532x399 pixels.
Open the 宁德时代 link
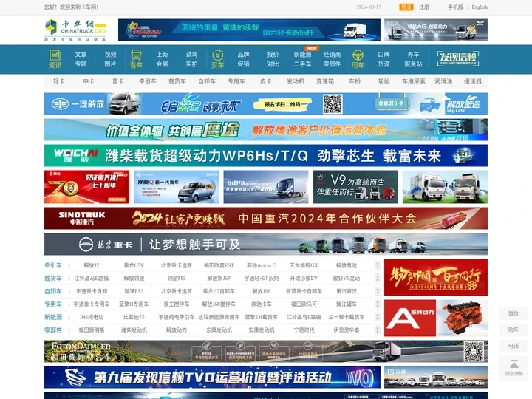304,330
